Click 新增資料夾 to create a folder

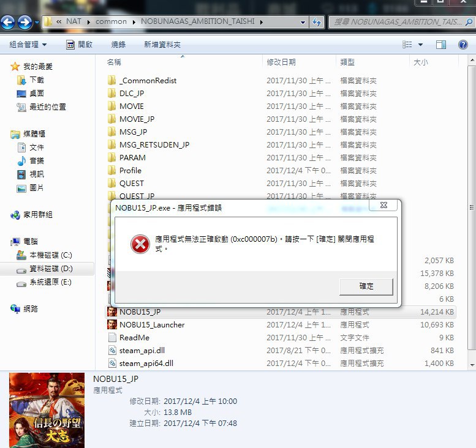pos(162,45)
